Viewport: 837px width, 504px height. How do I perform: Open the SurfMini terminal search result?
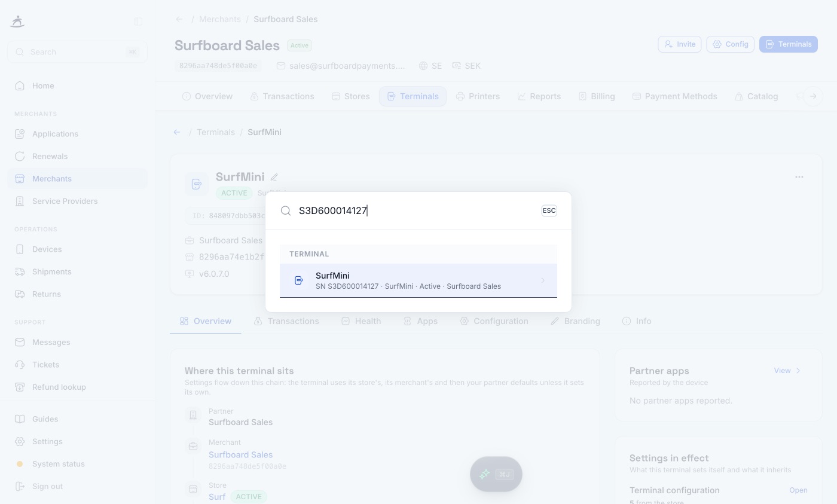[418, 280]
